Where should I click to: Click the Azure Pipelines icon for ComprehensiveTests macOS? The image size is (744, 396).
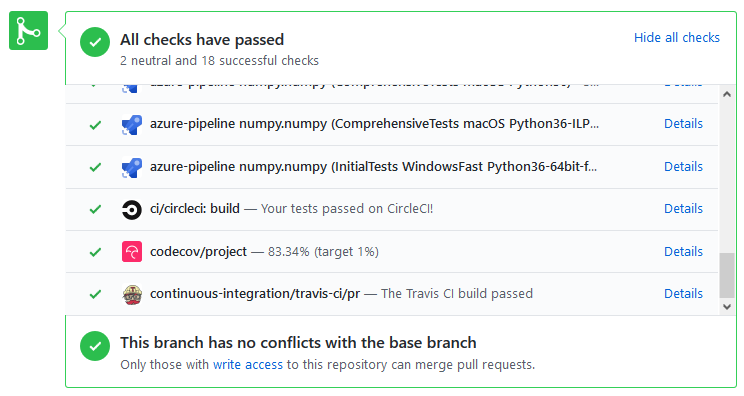pos(131,125)
